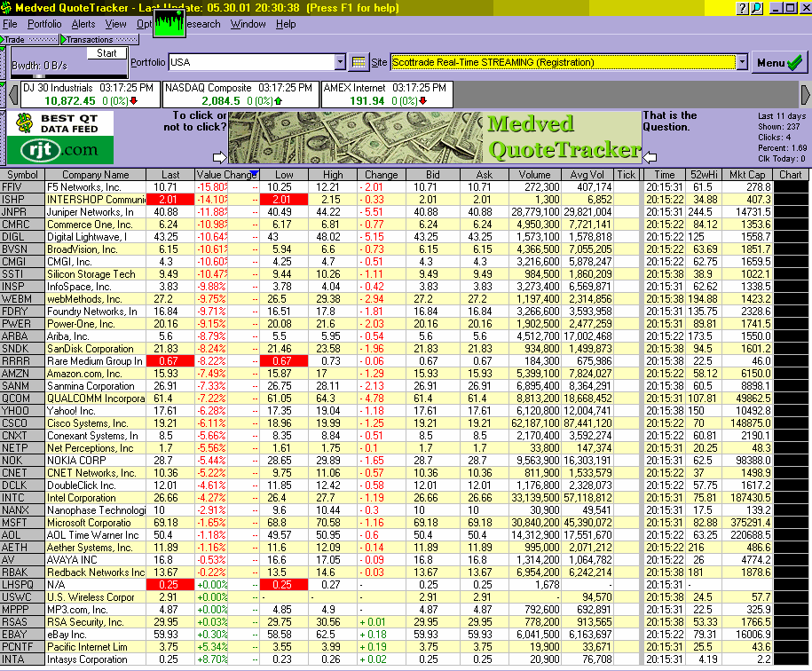This screenshot has width=812, height=671.
Task: Click the Start button
Action: (x=106, y=53)
